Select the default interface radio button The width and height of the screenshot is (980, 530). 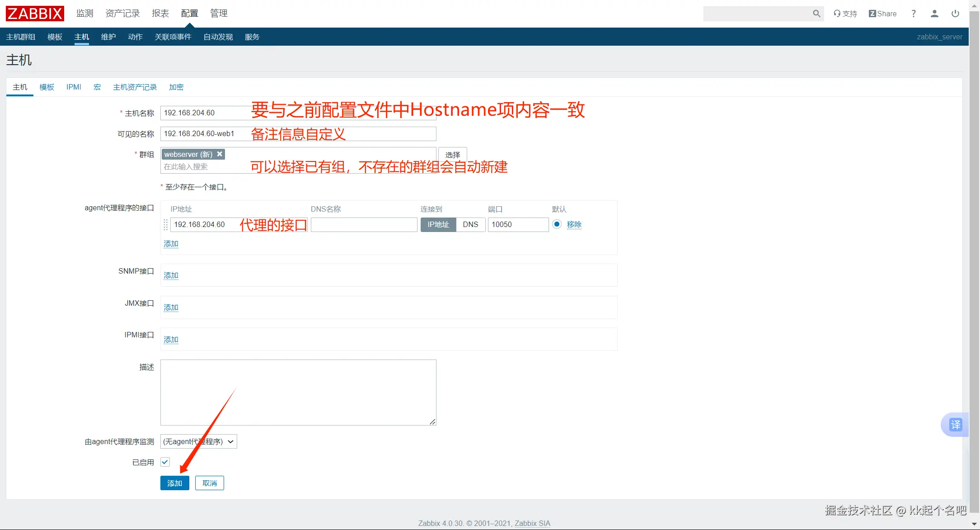click(x=557, y=224)
